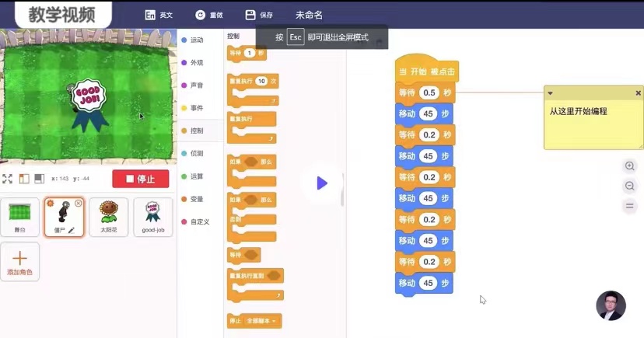
Task: Zoom out on the workspace
Action: (629, 186)
